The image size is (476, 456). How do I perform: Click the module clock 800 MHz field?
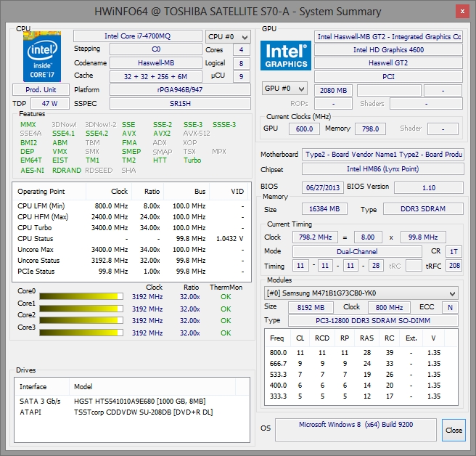pyautogui.click(x=389, y=307)
